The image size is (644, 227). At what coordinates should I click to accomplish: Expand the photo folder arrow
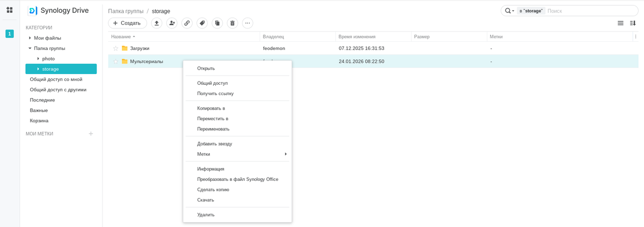coord(38,58)
